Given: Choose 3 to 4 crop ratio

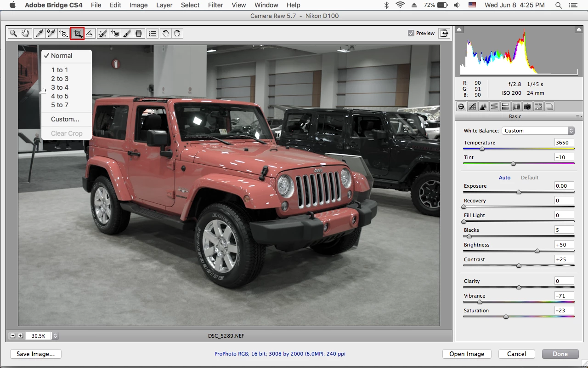Looking at the screenshot, I should pos(67,87).
